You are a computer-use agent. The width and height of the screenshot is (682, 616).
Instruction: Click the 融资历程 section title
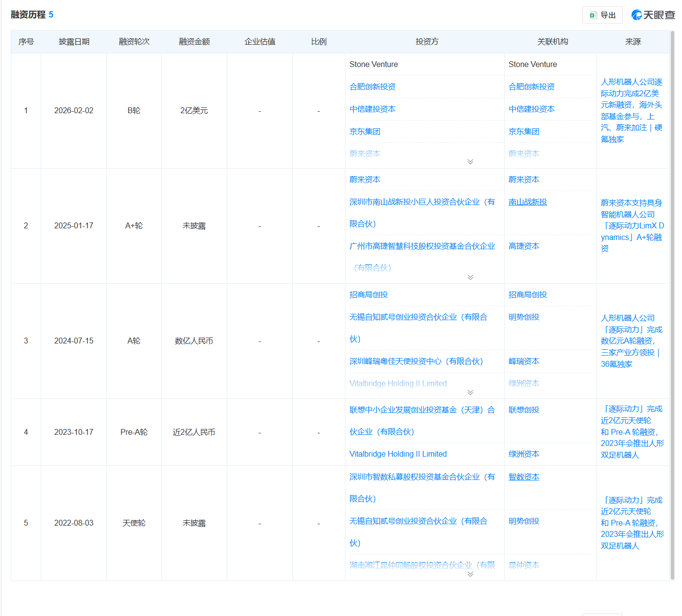tap(28, 15)
